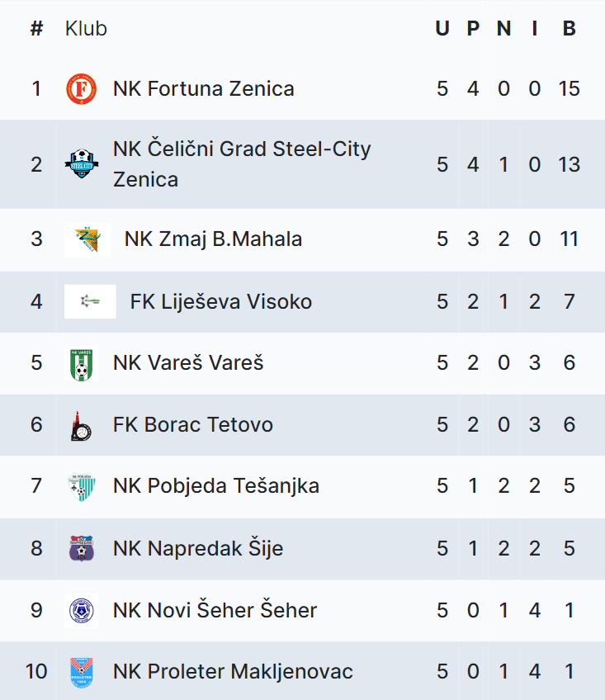Click the Klub column header

point(86,29)
